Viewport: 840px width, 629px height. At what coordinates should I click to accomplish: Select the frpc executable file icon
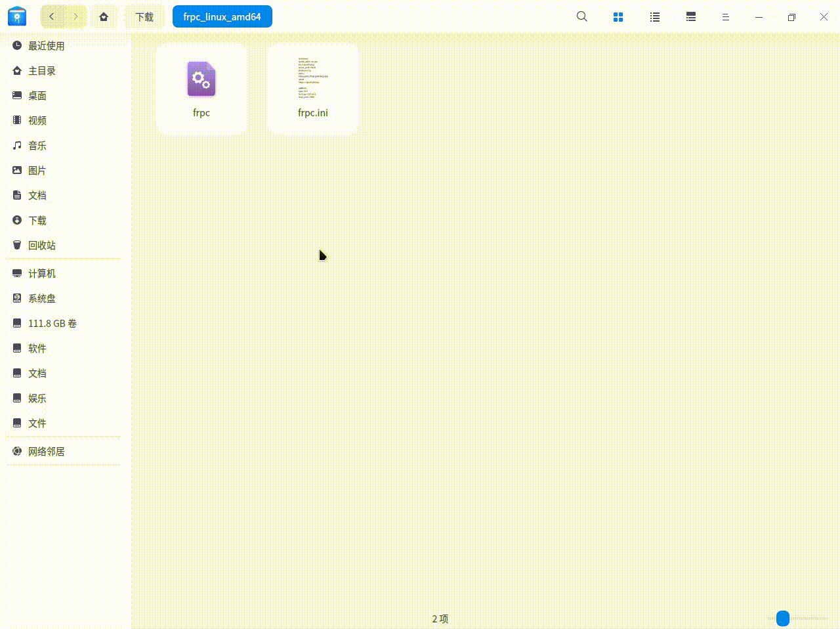[x=201, y=80]
